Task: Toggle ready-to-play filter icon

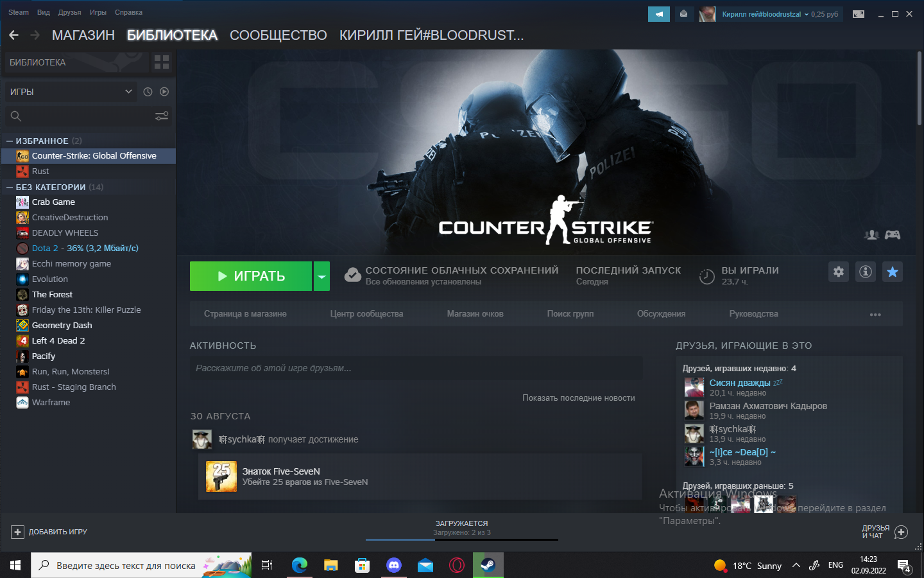Action: 164,92
